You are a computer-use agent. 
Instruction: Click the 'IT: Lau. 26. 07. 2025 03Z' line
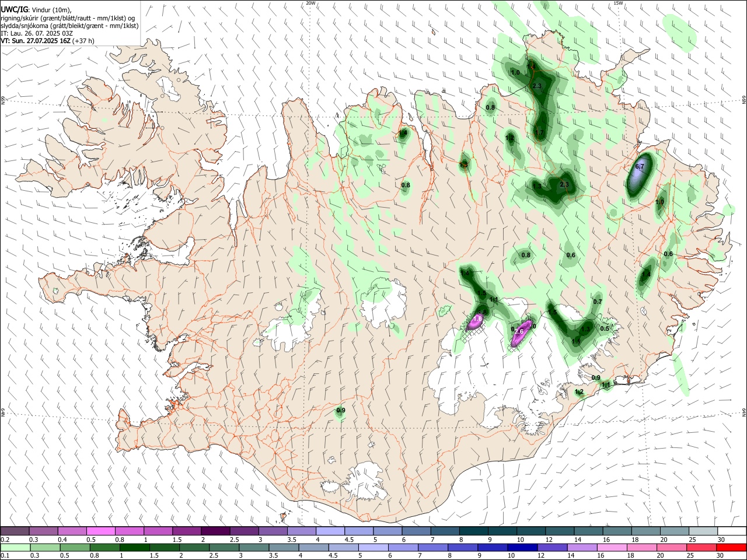37,33
